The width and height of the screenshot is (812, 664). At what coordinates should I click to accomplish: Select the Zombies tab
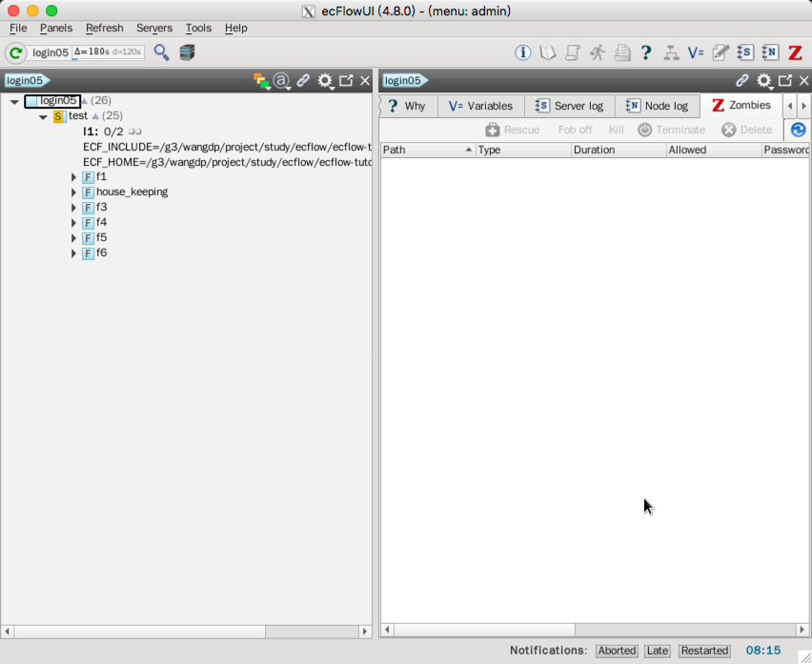[741, 105]
